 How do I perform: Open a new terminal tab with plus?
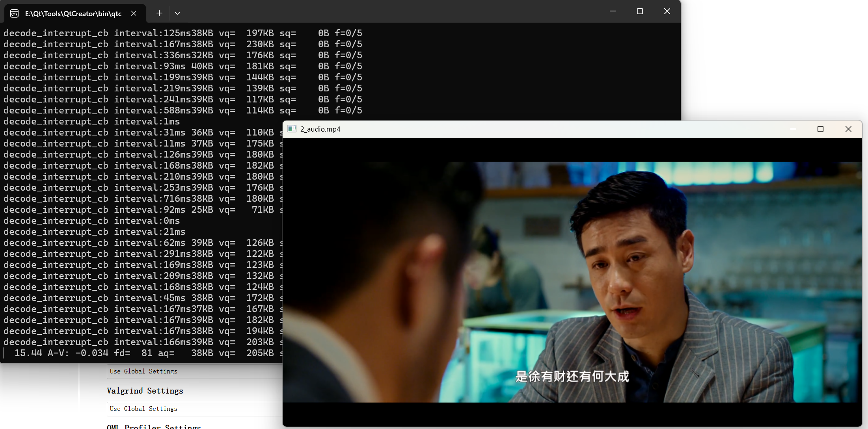[x=159, y=13]
